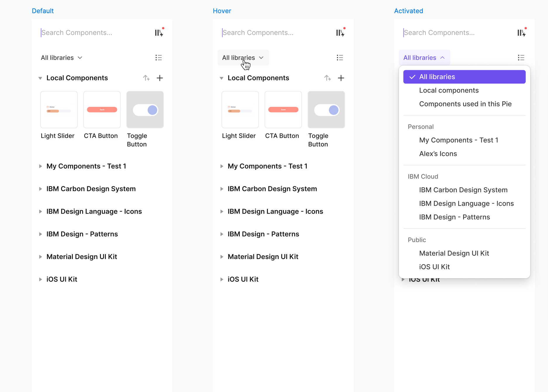The height and width of the screenshot is (392, 548).
Task: Click the library icon in the Default panel
Action: pos(159,32)
